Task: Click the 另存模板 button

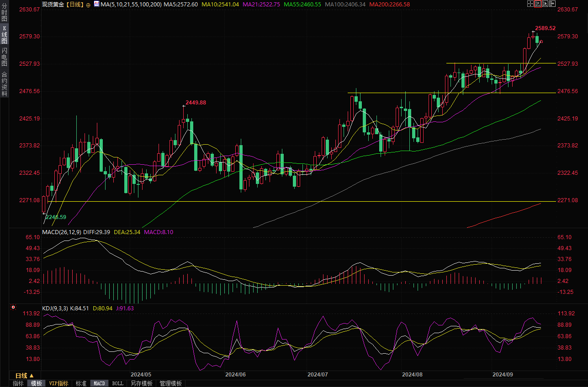Action: click(x=141, y=383)
